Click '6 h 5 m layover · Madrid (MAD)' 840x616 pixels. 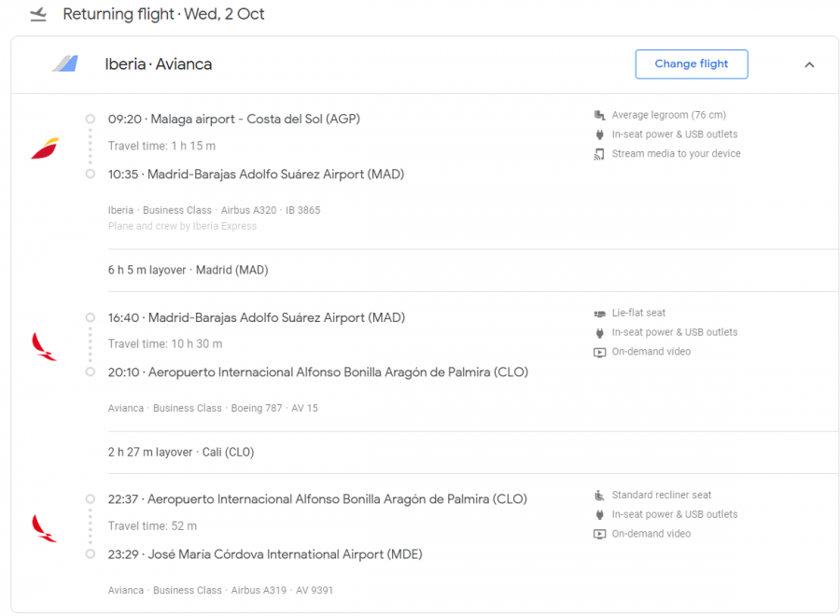(x=188, y=270)
